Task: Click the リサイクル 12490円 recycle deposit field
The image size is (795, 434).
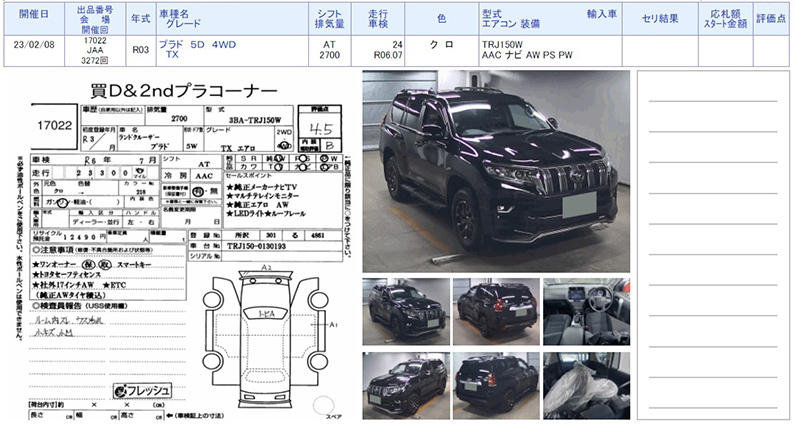Action: tap(68, 236)
